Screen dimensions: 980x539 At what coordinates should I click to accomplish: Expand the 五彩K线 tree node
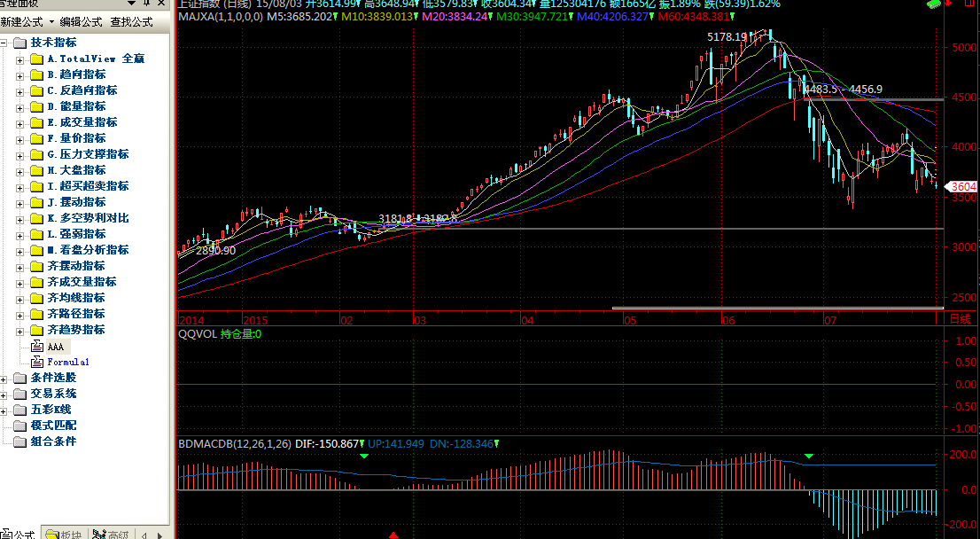(4, 410)
